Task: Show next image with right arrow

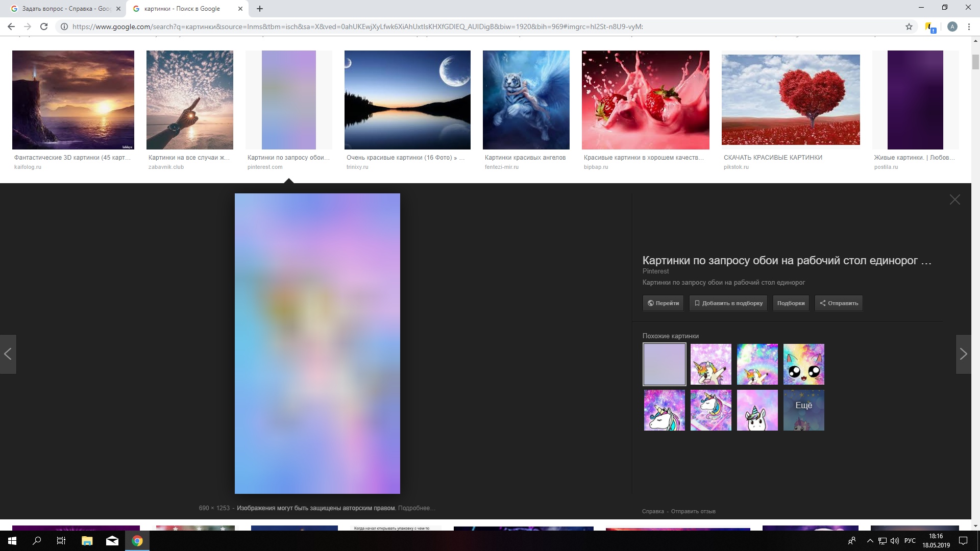Action: coord(963,354)
